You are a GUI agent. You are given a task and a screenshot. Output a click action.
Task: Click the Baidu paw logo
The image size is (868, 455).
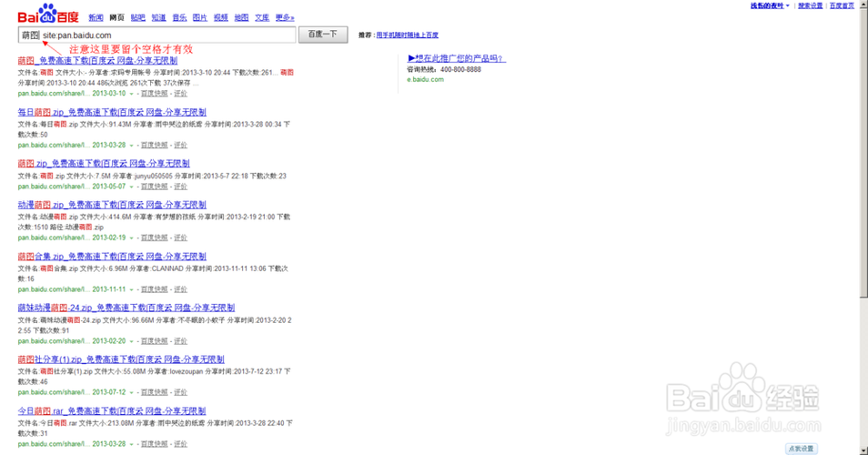coord(48,14)
